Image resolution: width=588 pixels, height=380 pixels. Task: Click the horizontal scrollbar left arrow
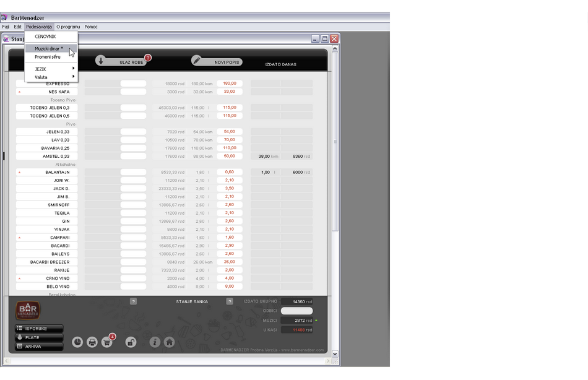6,361
